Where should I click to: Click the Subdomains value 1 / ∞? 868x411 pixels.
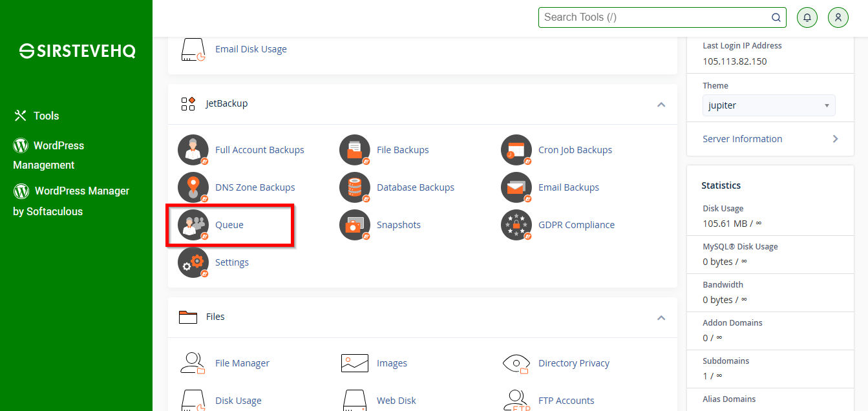pos(712,375)
